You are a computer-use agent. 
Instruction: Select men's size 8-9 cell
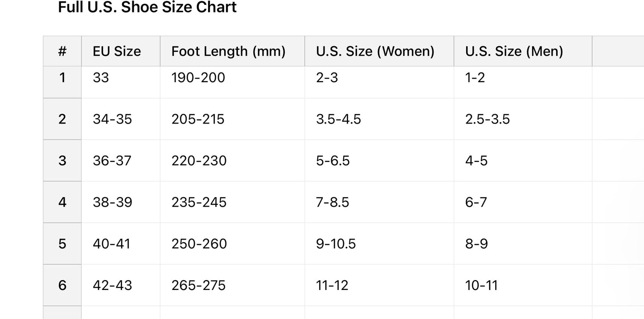click(523, 244)
